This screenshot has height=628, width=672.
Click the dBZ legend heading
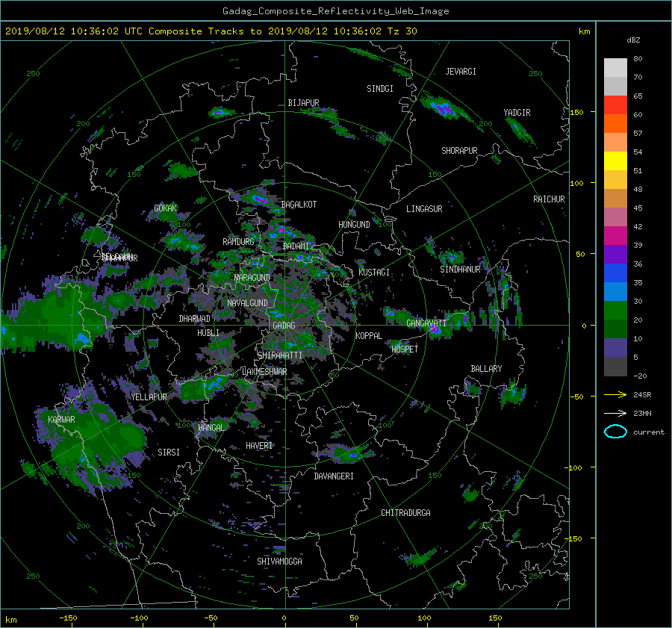click(633, 40)
